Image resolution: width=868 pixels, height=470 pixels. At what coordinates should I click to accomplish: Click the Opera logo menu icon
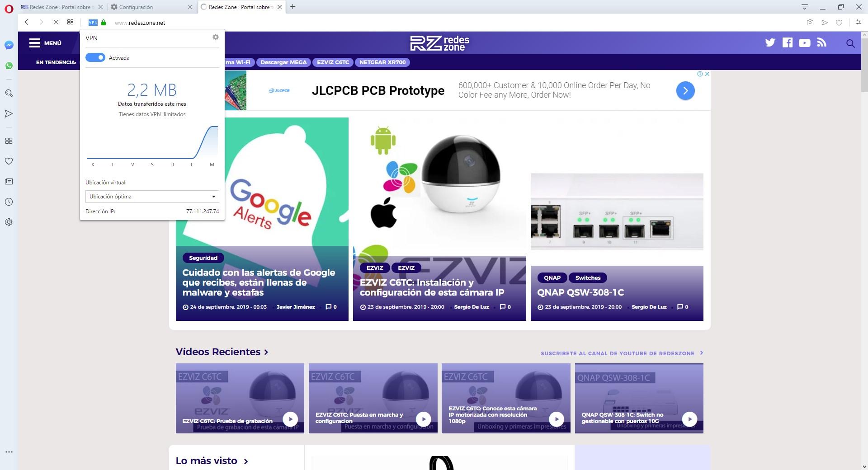[x=9, y=9]
